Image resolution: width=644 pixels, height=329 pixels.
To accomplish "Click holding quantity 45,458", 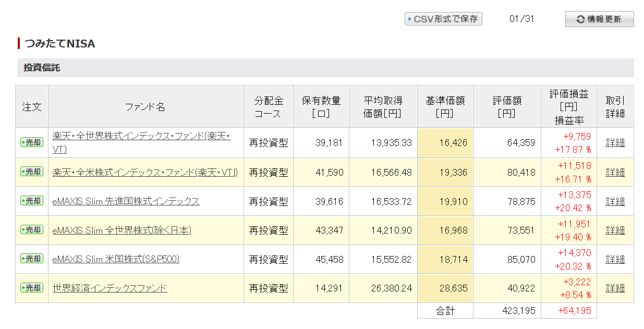I will (x=329, y=259).
